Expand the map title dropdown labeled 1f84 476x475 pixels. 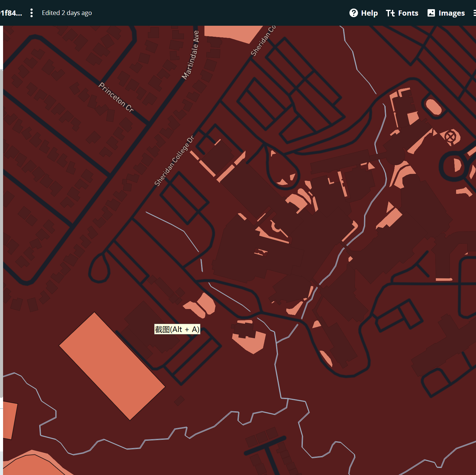click(11, 13)
